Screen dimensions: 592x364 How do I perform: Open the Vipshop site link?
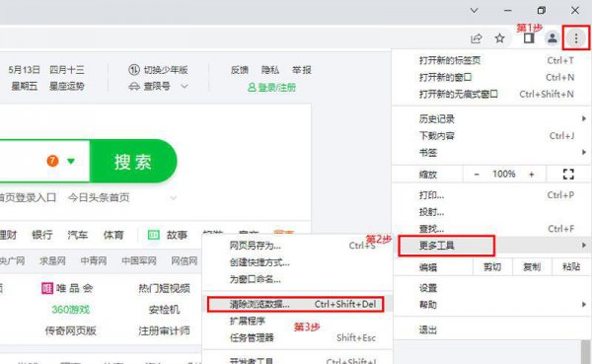coord(74,289)
